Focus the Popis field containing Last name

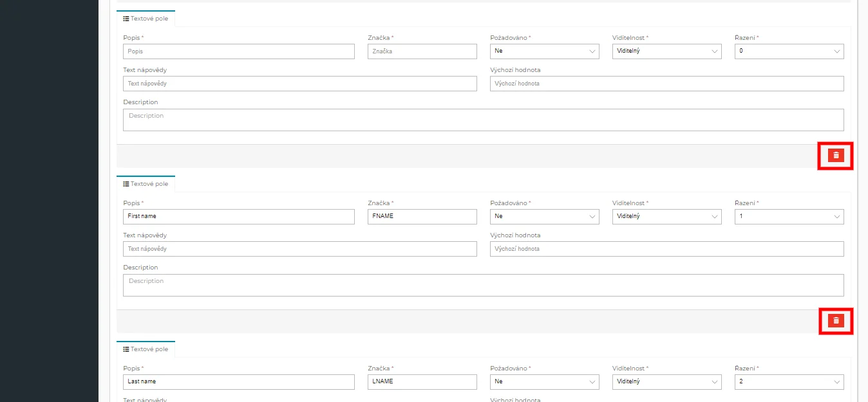238,382
